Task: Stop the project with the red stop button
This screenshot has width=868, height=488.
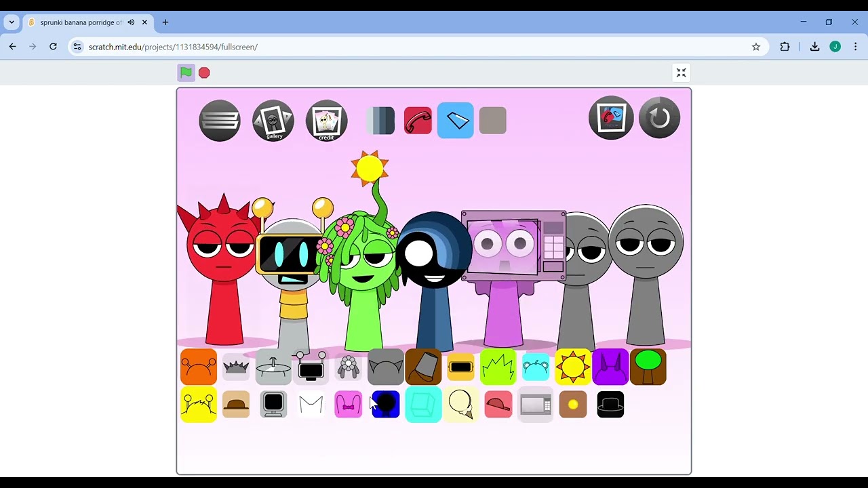Action: [x=204, y=73]
